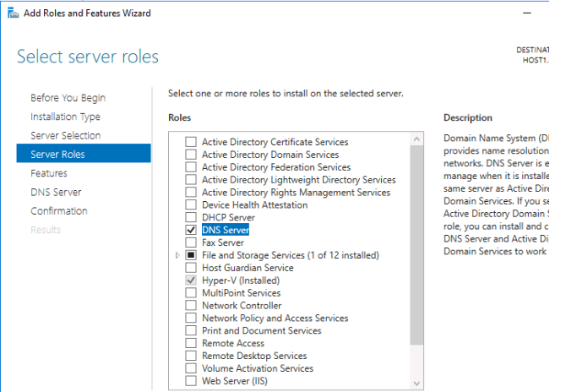Enable MultiPoint Services role checkbox
This screenshot has height=392, width=566.
pyautogui.click(x=191, y=293)
